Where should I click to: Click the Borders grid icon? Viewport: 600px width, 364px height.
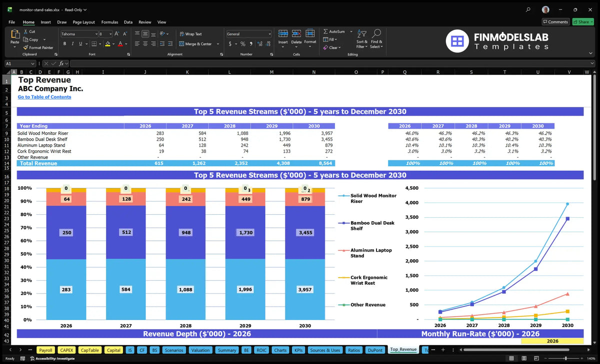[x=94, y=44]
